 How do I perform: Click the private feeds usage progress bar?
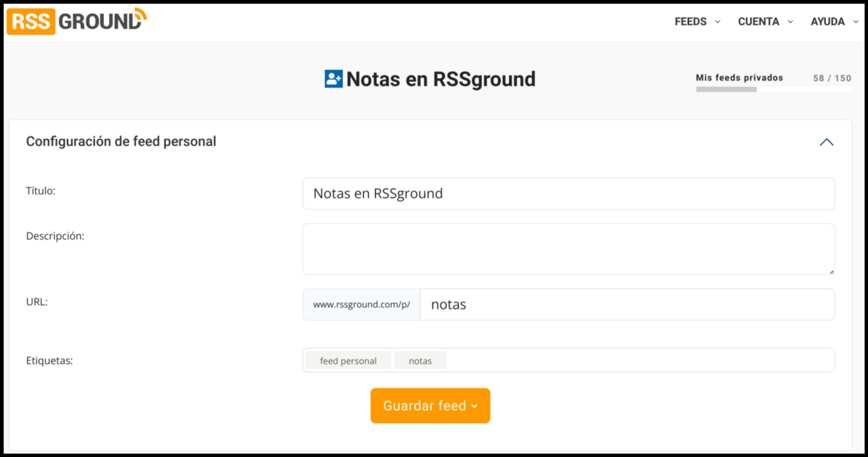coord(773,90)
